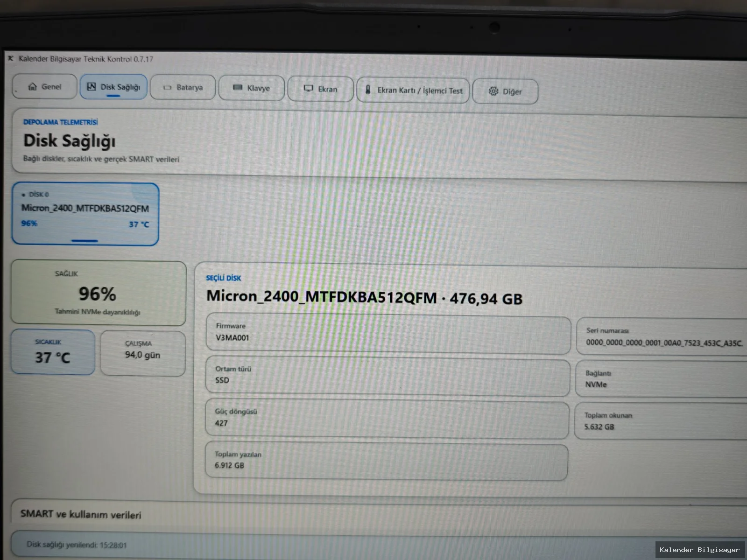Select the Disk Sağlığı tab
Viewport: 747px width, 560px height.
click(113, 87)
